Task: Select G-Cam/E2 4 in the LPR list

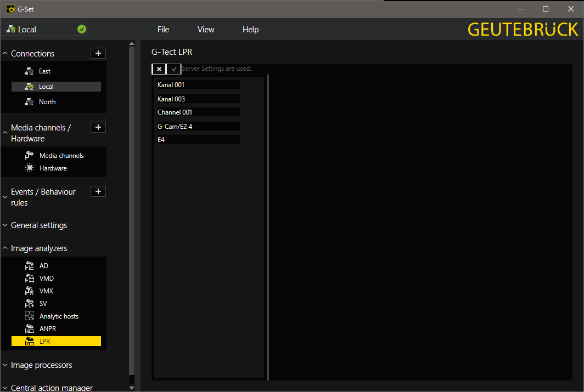Action: [x=198, y=127]
